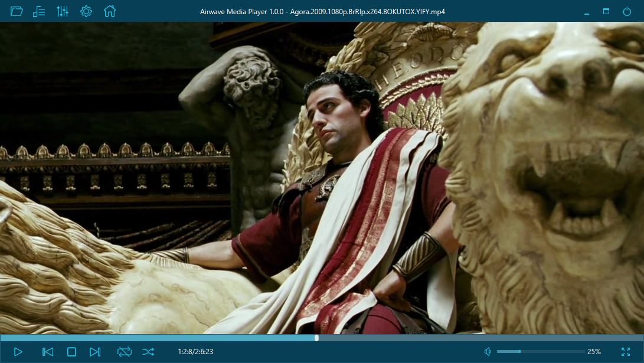Image resolution: width=644 pixels, height=363 pixels.
Task: Open a media file with folder icon
Action: click(17, 11)
